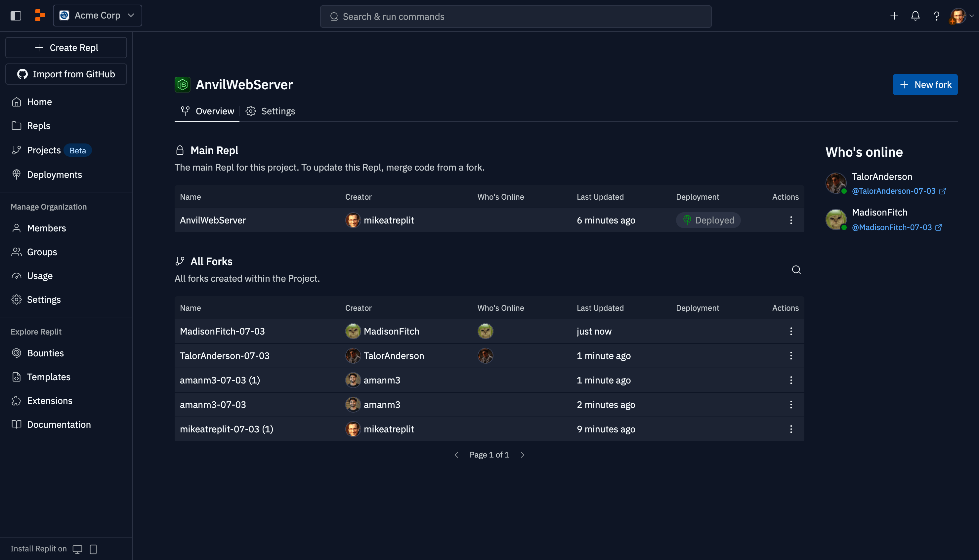Viewport: 979px width, 560px height.
Task: Click the 'Last Updated' header in All Forks
Action: [600, 308]
